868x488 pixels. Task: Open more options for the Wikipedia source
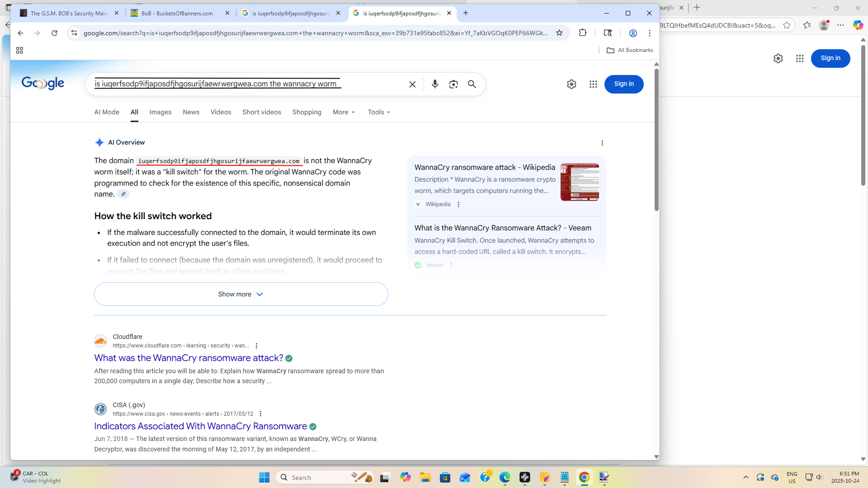click(458, 204)
